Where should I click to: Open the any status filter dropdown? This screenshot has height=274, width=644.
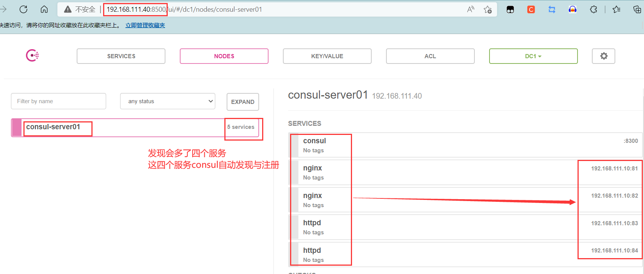click(168, 101)
